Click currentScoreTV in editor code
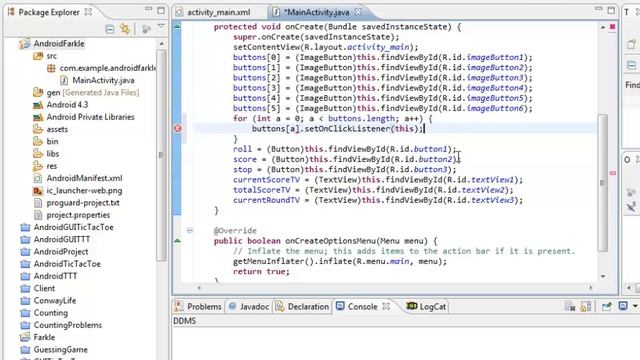Image resolution: width=640 pixels, height=360 pixels. (x=266, y=180)
